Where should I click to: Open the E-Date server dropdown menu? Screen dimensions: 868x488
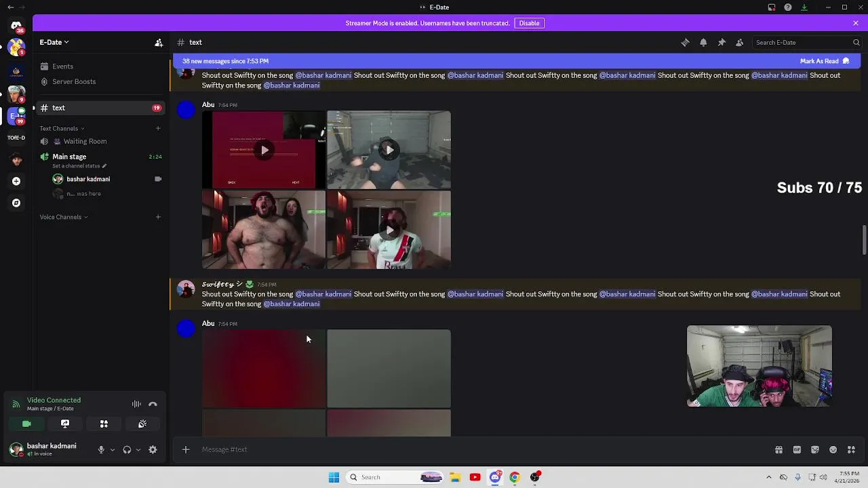point(54,42)
